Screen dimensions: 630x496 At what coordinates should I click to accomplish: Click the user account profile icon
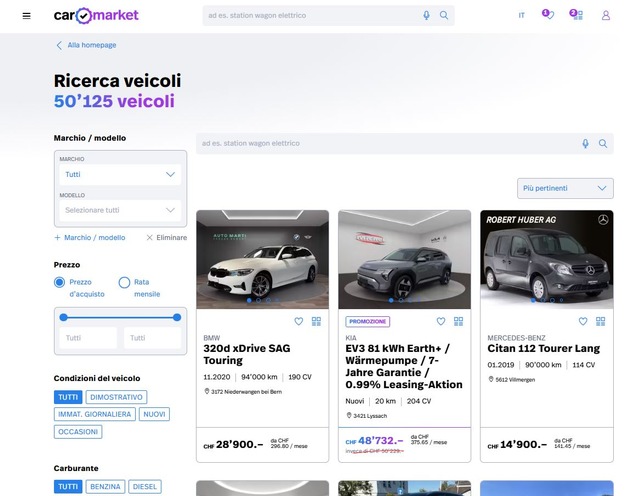point(605,16)
